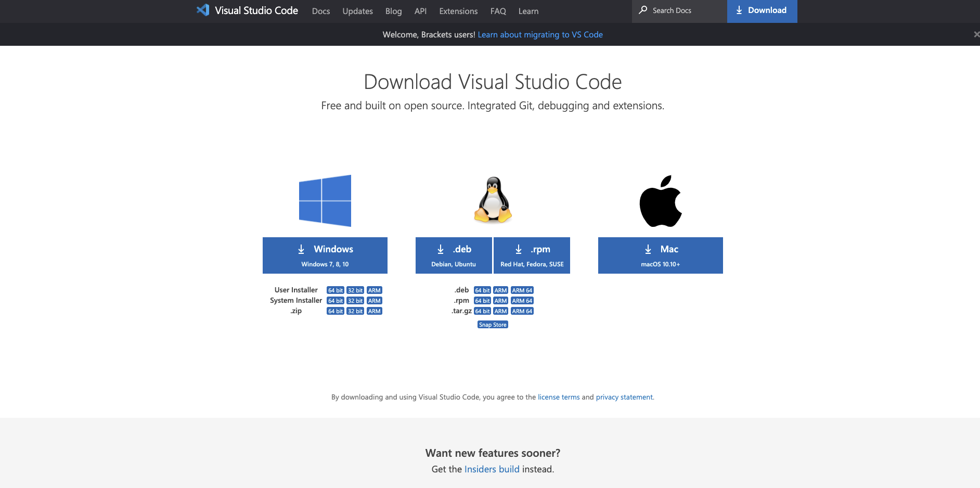Open the API navigation link
Image resolution: width=980 pixels, height=488 pixels.
420,11
